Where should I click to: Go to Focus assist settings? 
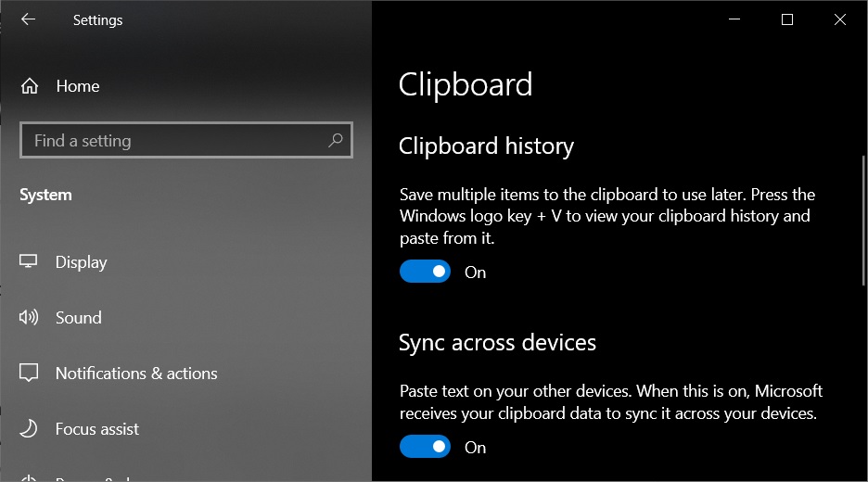[97, 429]
